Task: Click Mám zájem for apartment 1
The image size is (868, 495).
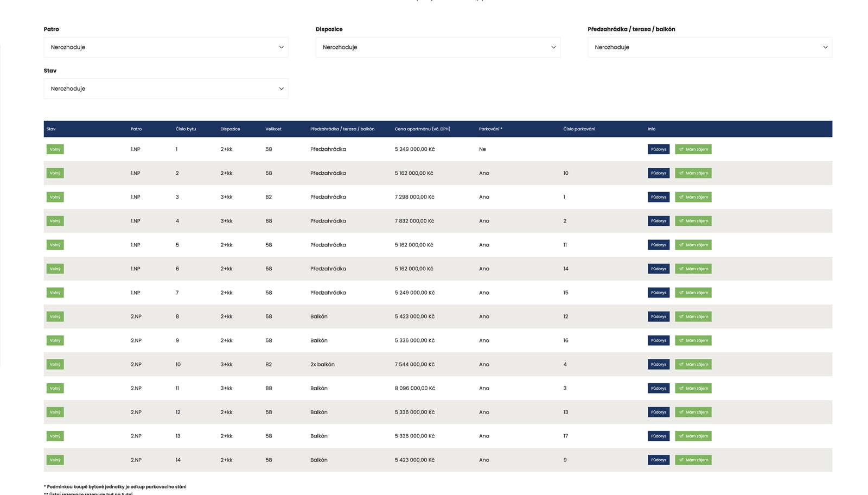Action: coord(693,149)
